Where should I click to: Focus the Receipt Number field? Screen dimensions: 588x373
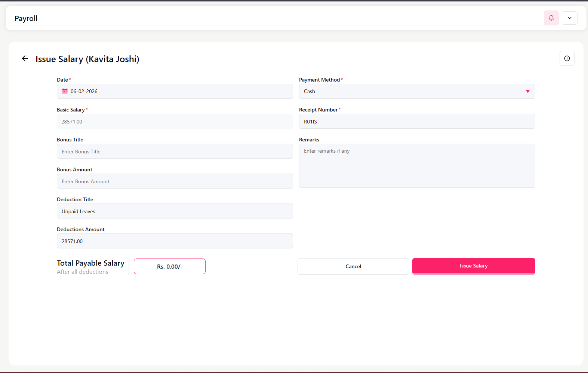coord(417,122)
